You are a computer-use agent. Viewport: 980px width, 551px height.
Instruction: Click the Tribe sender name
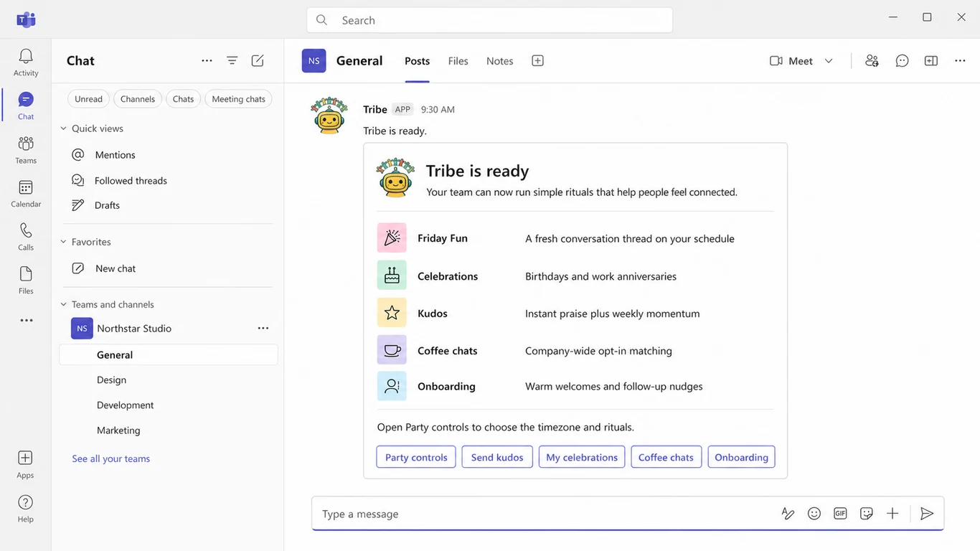click(375, 109)
